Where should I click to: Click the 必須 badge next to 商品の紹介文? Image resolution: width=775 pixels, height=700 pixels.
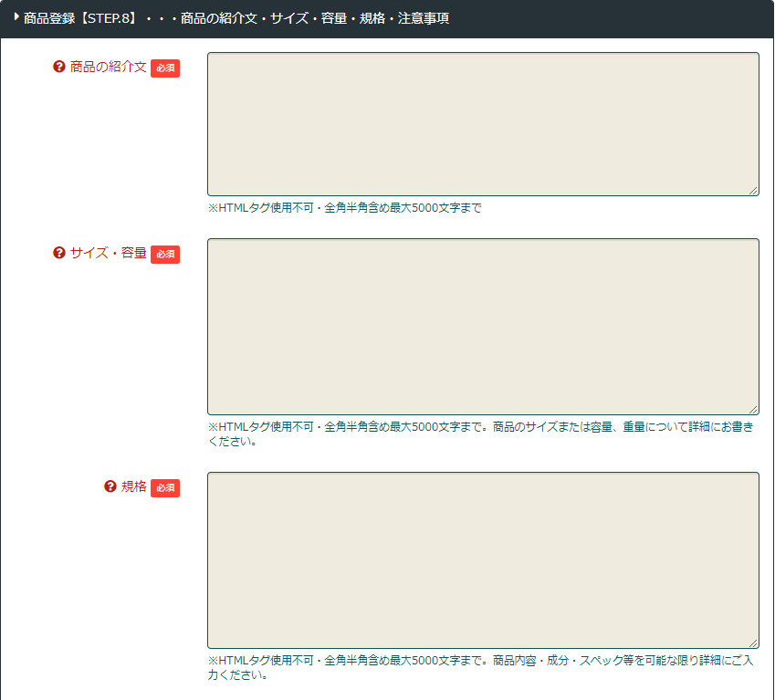pos(165,68)
